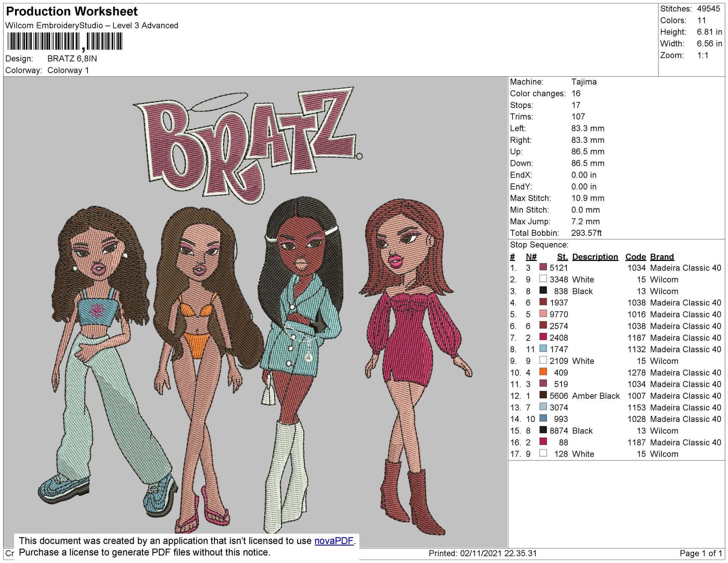728x563 pixels.
Task: Click the Total Bobbin value 293.57ft
Action: (x=587, y=232)
